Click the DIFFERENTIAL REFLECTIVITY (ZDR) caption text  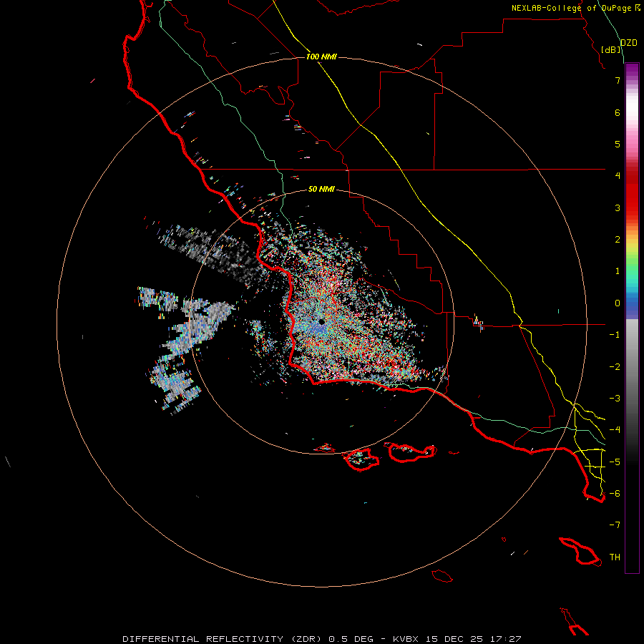223,639
